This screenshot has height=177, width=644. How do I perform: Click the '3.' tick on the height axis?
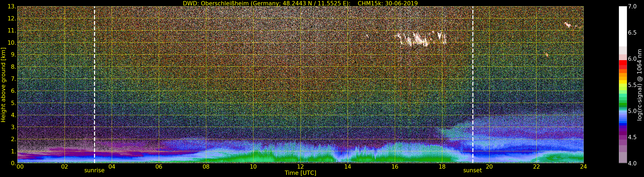click(x=13, y=127)
